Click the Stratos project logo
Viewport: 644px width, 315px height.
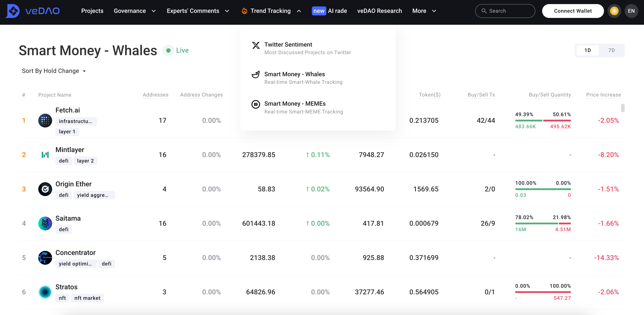(x=45, y=292)
